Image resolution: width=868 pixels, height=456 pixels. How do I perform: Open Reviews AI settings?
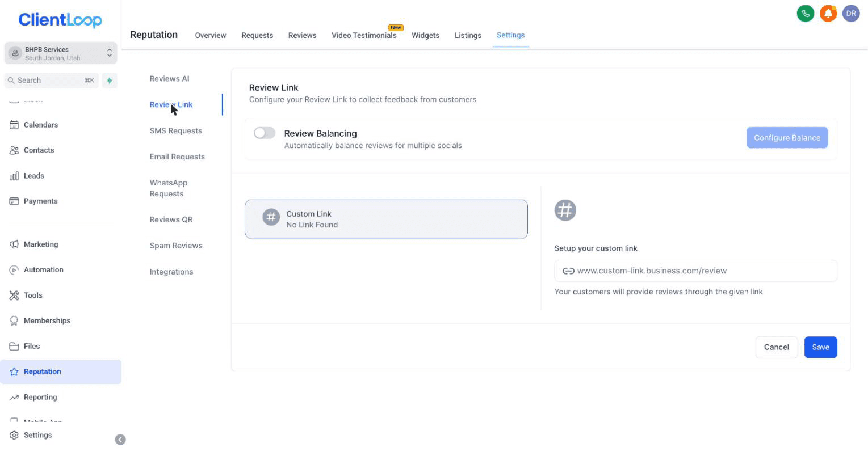point(170,79)
